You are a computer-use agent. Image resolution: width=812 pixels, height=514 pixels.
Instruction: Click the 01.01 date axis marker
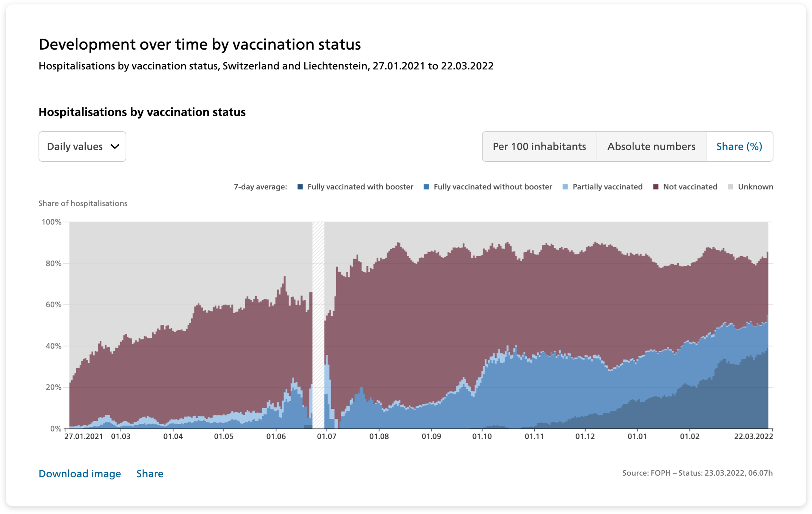[x=637, y=436]
